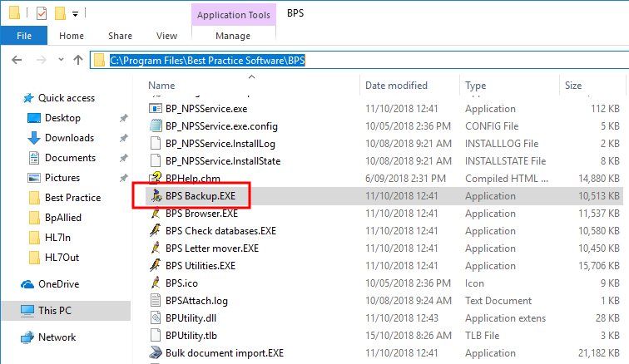The height and width of the screenshot is (364, 629).
Task: Click the BPS Letter mover.EXE icon
Action: [156, 248]
